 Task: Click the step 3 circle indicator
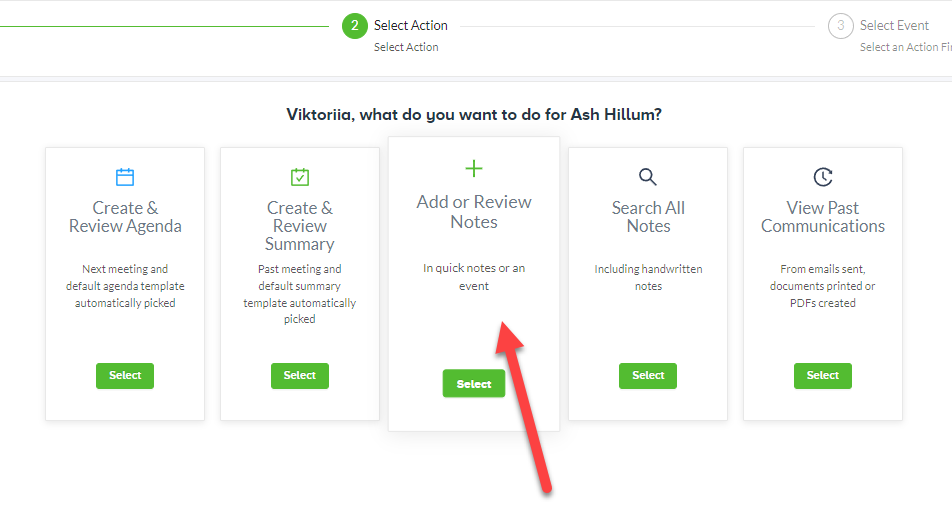coord(840,26)
